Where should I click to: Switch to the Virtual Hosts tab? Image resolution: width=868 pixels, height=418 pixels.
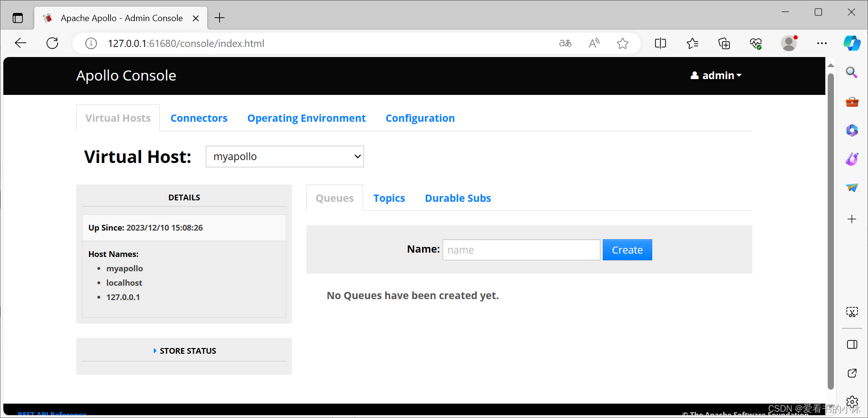118,118
